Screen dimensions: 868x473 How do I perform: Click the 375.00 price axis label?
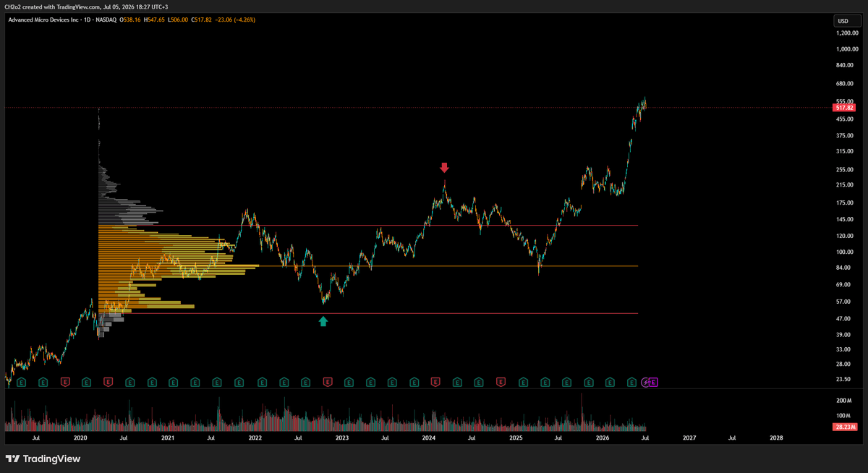click(845, 135)
